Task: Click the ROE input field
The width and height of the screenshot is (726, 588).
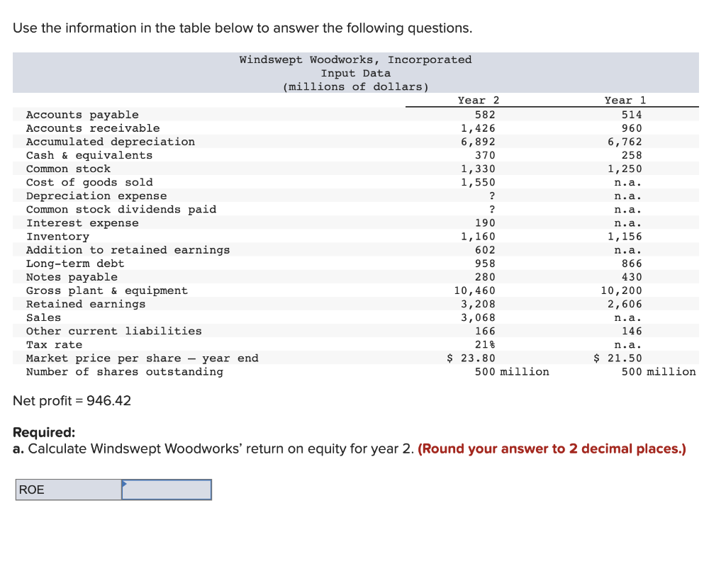Action: 166,490
